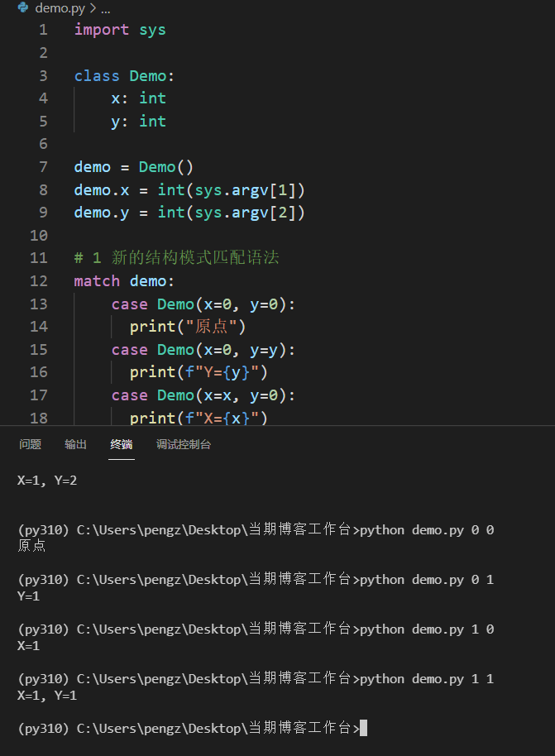
Task: Click the Python file icon in breadcrumb
Action: click(23, 7)
